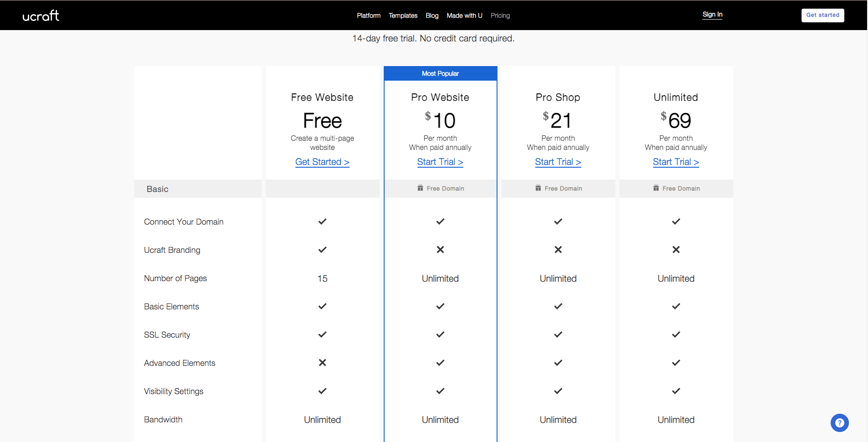Image resolution: width=868 pixels, height=442 pixels.
Task: Click Number of Pages Unlimited for Pro Shop
Action: (558, 278)
